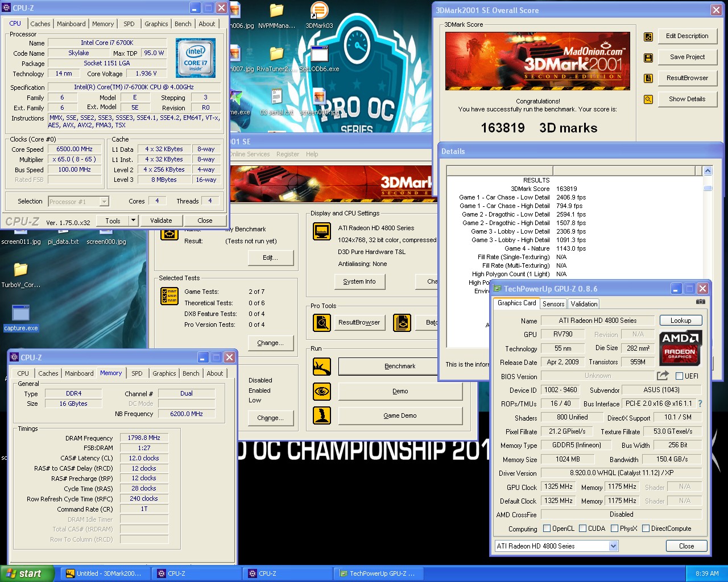
Task: Switch to the Mainboard tab in top CPU-Z
Action: coord(71,24)
